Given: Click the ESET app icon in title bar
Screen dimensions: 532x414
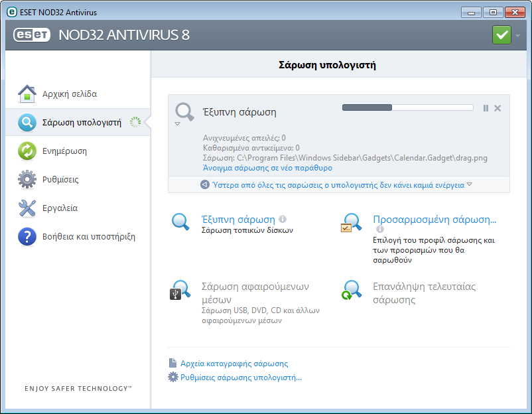Looking at the screenshot, I should pyautogui.click(x=11, y=12).
